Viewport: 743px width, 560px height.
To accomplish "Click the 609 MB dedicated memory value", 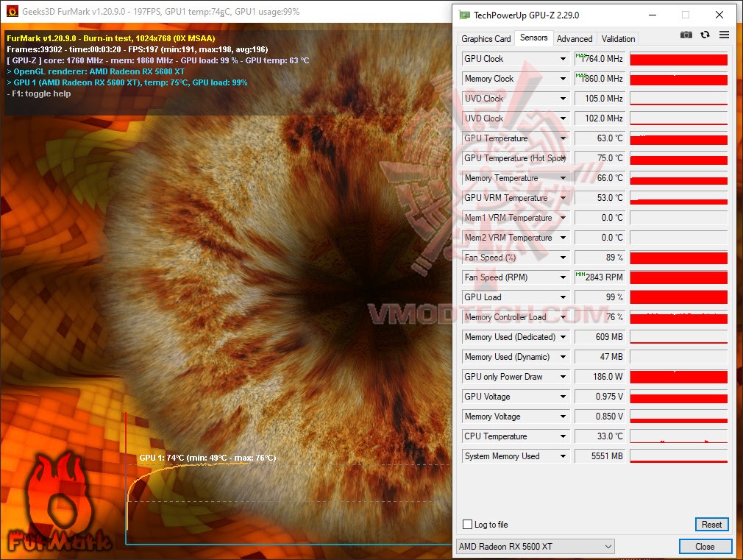I will tap(600, 337).
